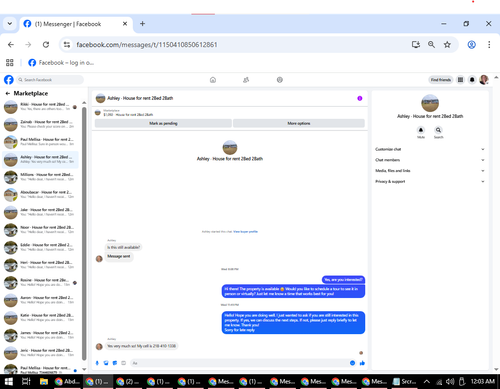The height and width of the screenshot is (389, 500).
Task: Open the Friends icon in top navigation
Action: coord(246,80)
